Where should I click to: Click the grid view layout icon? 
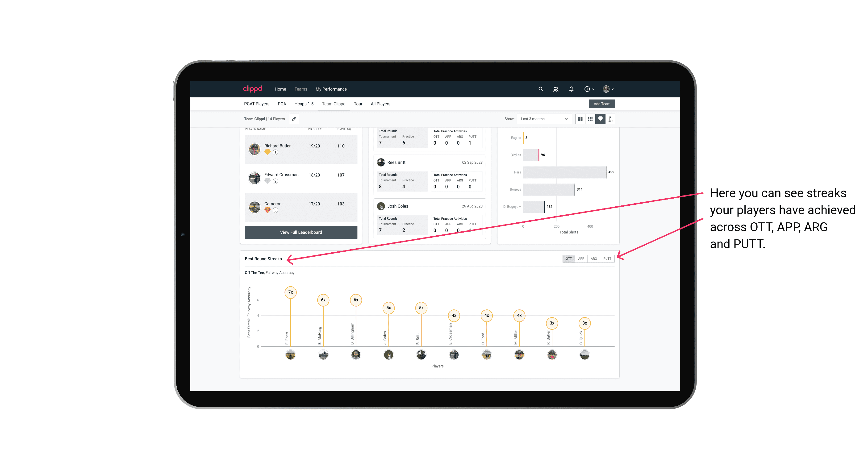click(580, 119)
